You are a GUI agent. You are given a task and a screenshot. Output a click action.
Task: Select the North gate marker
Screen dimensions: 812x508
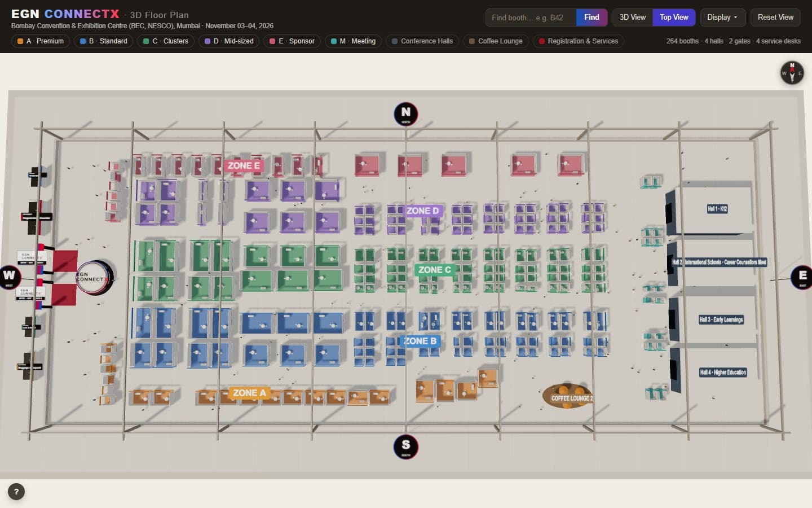406,114
